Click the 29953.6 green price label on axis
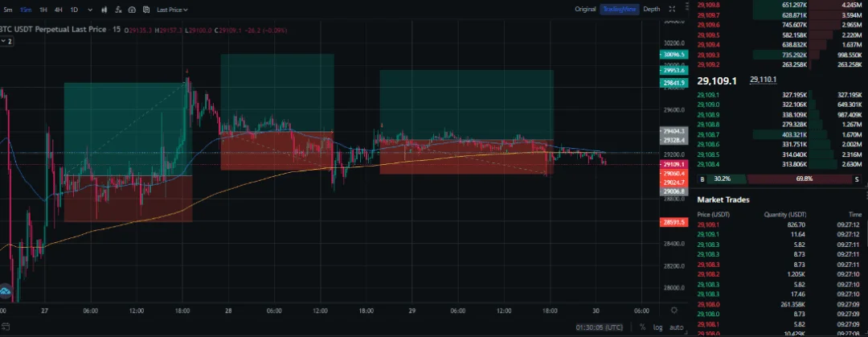This screenshot has width=868, height=337. (674, 71)
